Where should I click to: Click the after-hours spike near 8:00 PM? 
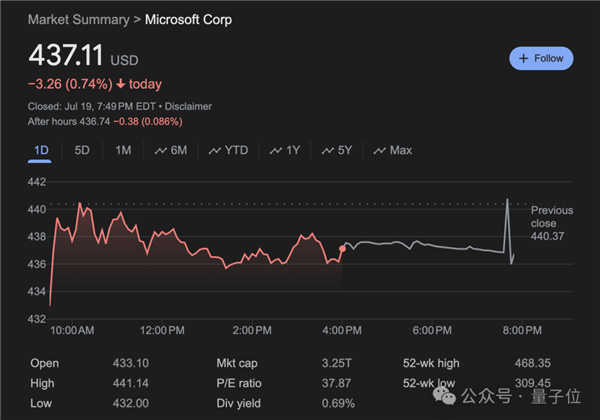[508, 203]
